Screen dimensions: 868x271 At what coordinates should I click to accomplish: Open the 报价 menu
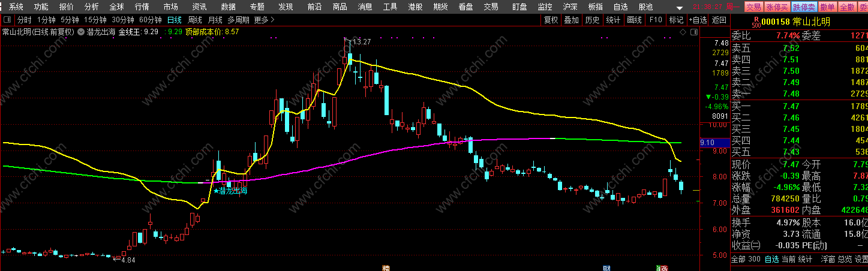tap(67, 7)
